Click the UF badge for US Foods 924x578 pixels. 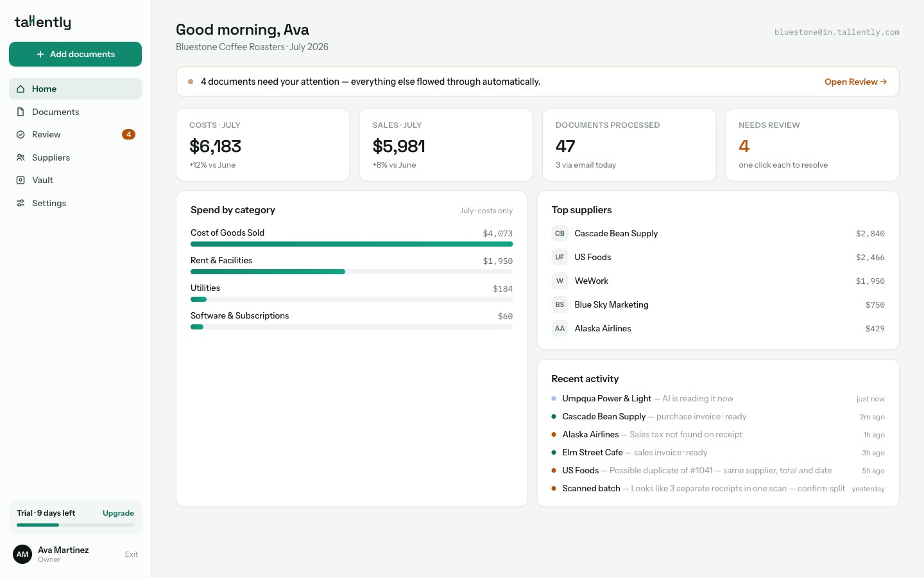560,258
